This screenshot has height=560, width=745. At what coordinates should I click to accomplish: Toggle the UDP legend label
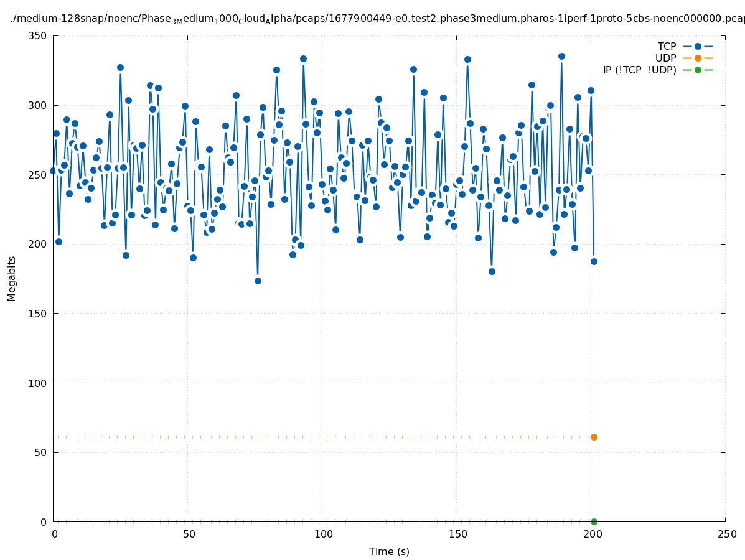pos(665,58)
